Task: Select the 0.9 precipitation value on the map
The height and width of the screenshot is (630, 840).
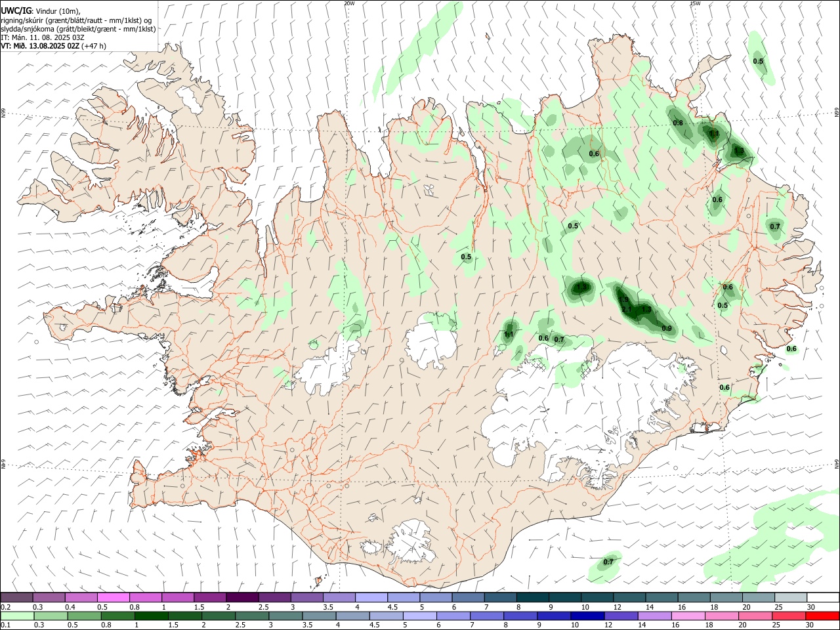Action: pyautogui.click(x=667, y=329)
